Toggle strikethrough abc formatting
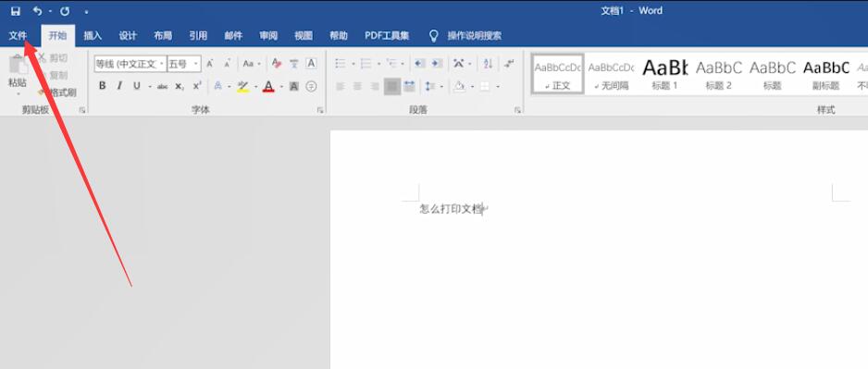Image resolution: width=868 pixels, height=369 pixels. click(162, 86)
